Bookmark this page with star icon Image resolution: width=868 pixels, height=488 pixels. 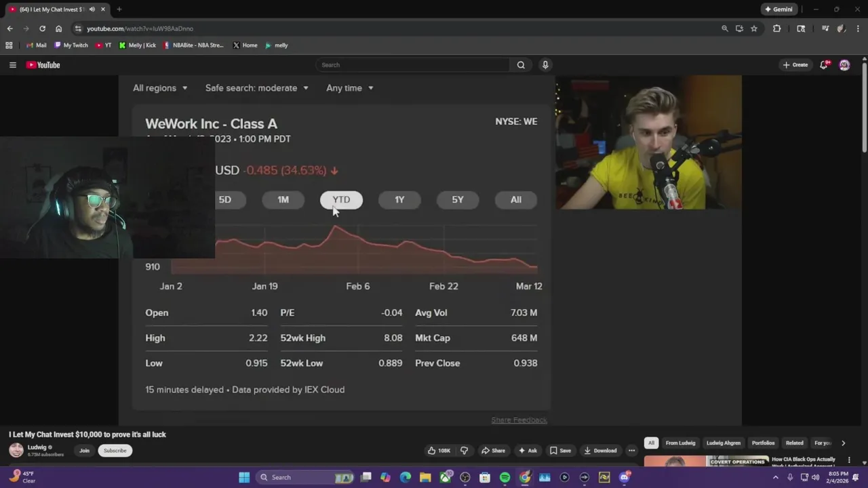pyautogui.click(x=753, y=28)
